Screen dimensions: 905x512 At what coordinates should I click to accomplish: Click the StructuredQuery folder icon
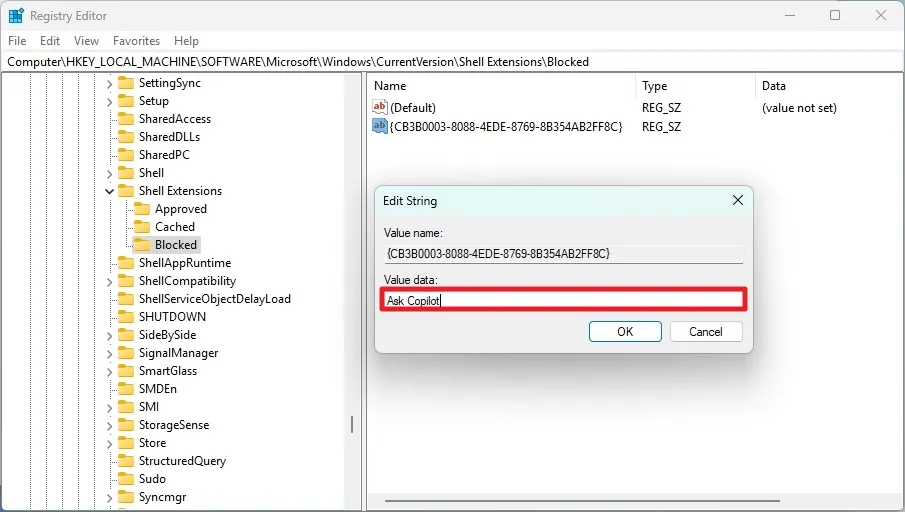point(126,461)
